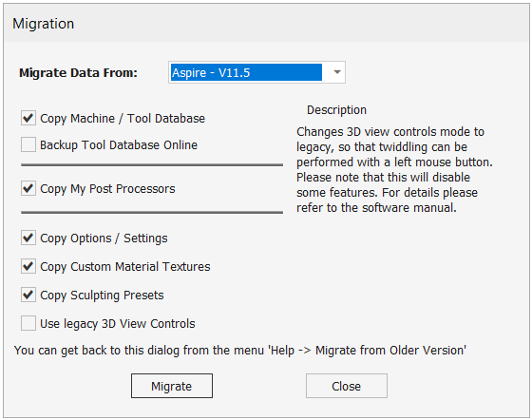The image size is (532, 420).
Task: Click the legacy 3D view description paragraph
Action: click(x=394, y=170)
